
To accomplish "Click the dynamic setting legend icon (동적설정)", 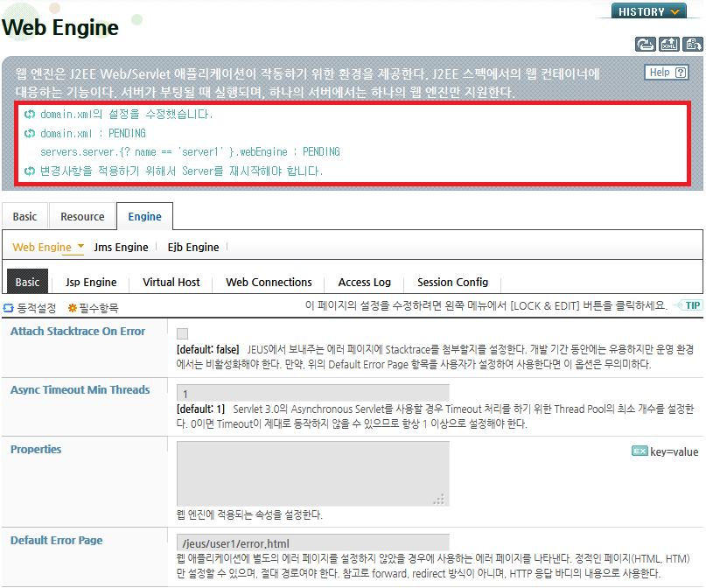I will tap(8, 308).
